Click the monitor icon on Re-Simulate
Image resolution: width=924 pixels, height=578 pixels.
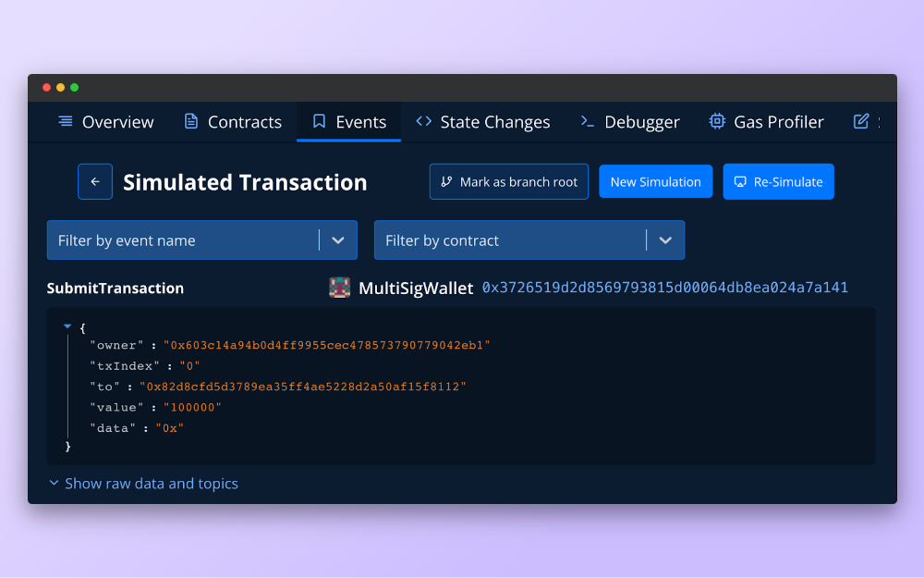pos(740,181)
